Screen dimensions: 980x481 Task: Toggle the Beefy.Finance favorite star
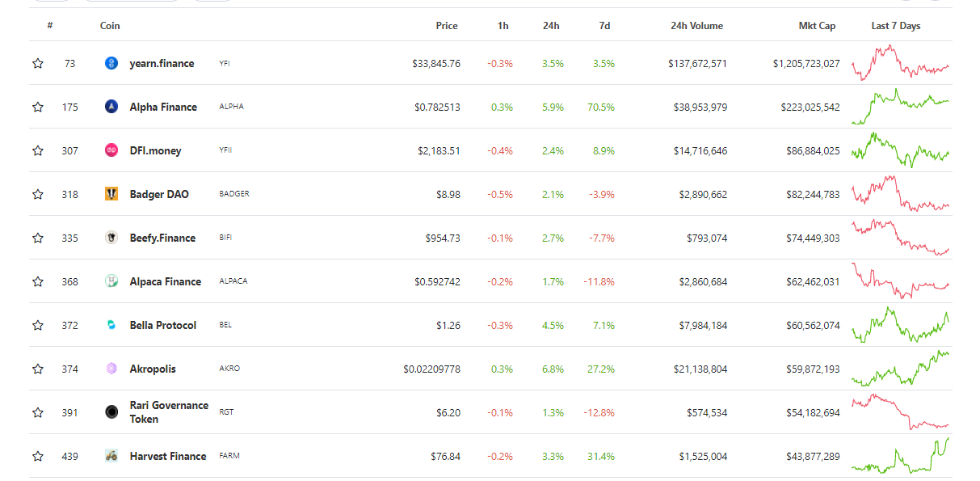38,238
